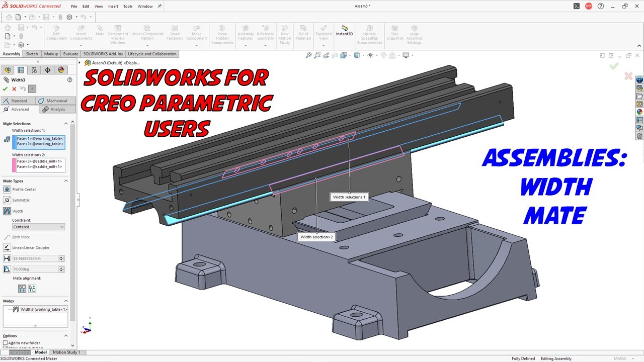The image size is (644, 362).
Task: Open the File Explorer task pane folder icon
Action: coord(639,96)
